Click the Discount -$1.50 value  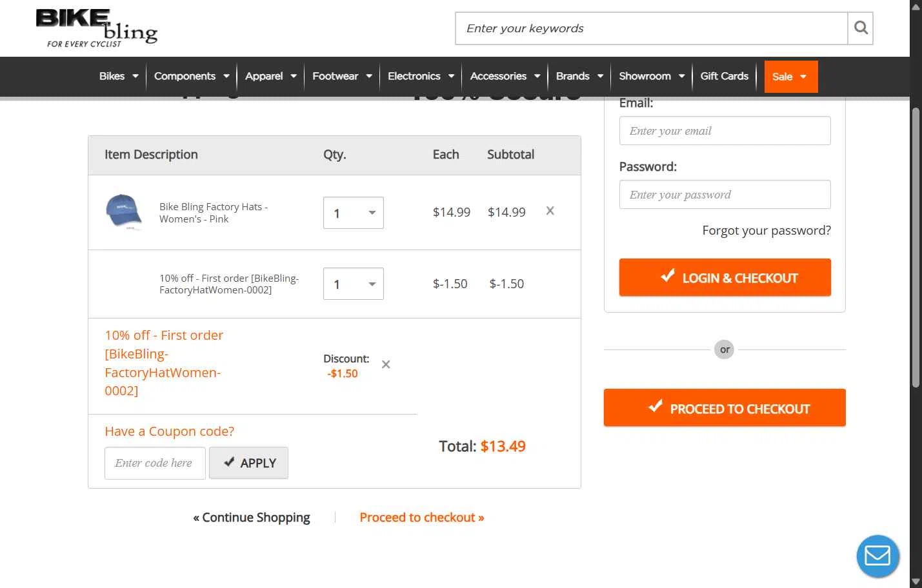pos(343,373)
